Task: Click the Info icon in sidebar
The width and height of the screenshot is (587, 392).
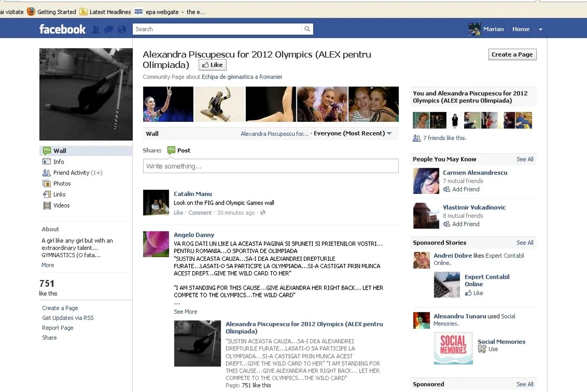Action: click(x=47, y=162)
